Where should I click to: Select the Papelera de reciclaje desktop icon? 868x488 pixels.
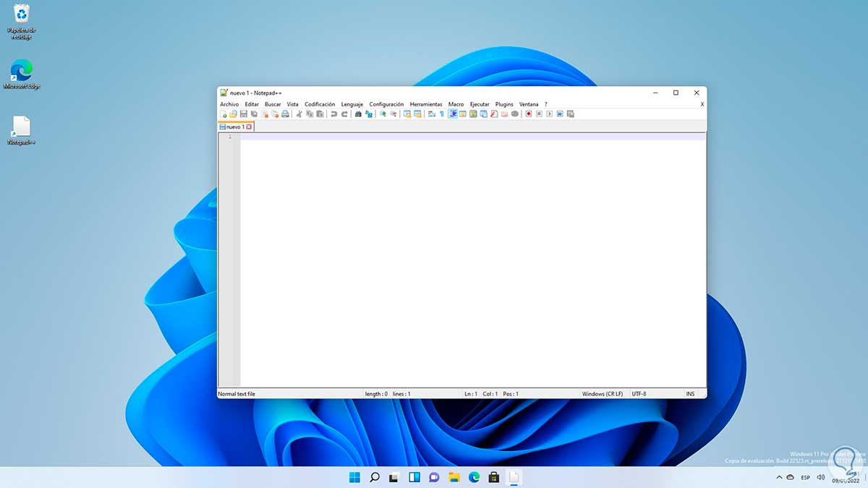click(22, 22)
